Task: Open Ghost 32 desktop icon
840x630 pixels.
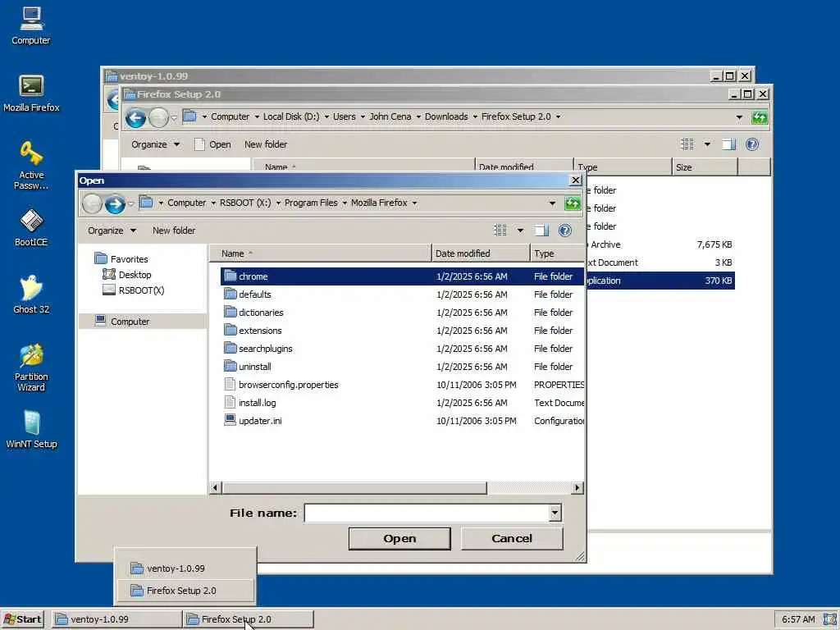Action: [x=31, y=294]
